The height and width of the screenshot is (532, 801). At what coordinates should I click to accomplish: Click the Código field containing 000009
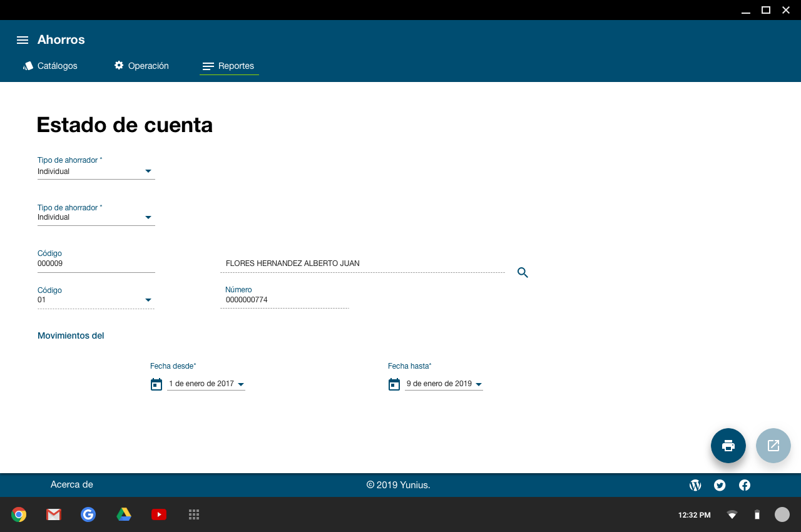coord(96,263)
